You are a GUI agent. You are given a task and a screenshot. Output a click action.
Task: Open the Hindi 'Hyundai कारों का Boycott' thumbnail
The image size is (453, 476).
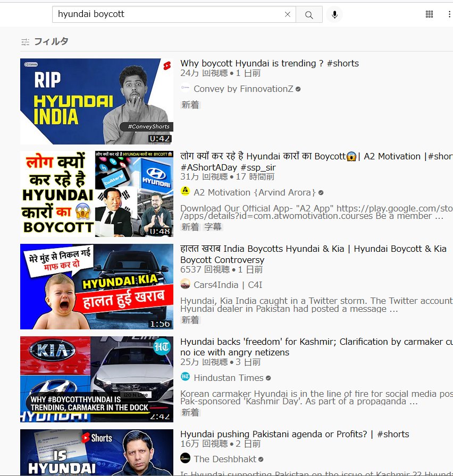point(97,194)
